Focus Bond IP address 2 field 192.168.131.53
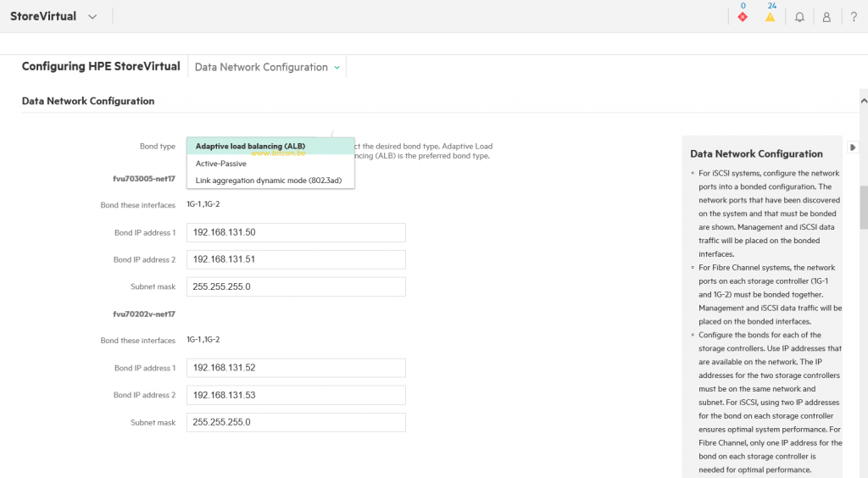This screenshot has width=868, height=478. (296, 395)
